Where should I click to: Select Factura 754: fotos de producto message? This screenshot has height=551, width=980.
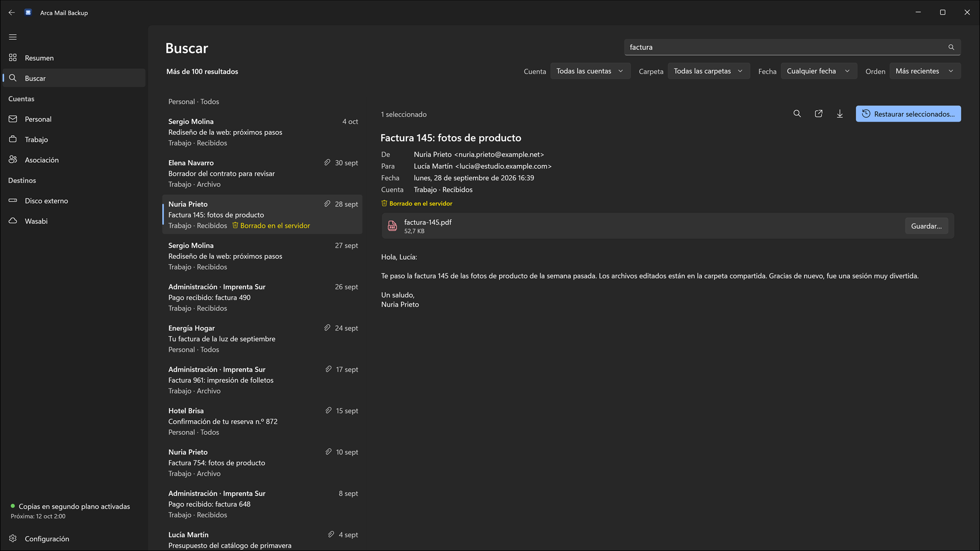coord(262,463)
